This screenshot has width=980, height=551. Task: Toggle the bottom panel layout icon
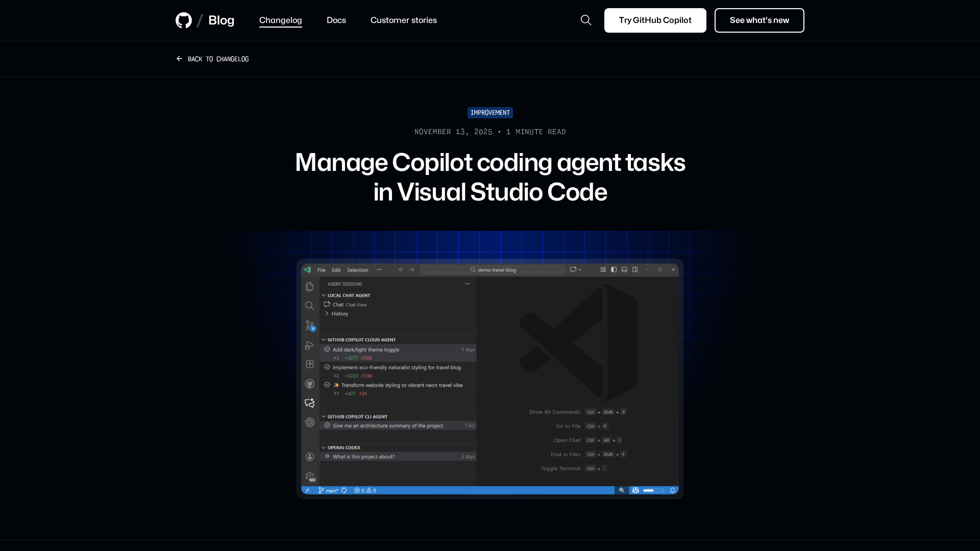(624, 269)
